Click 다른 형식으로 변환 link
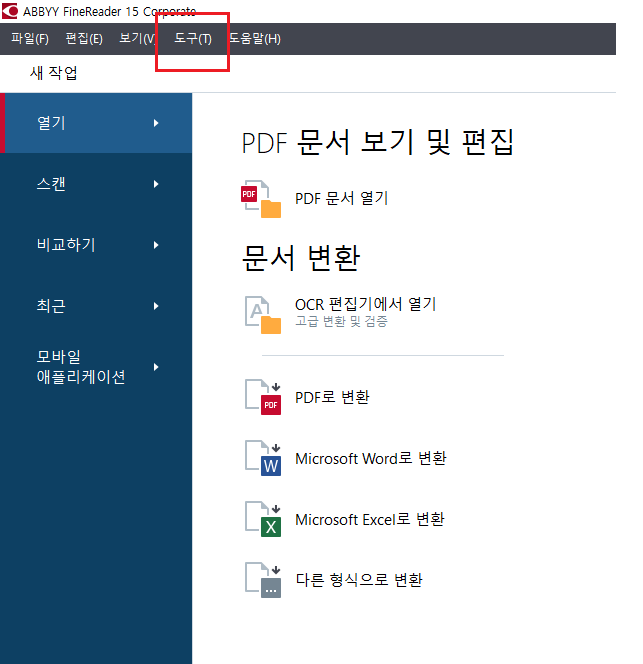This screenshot has height=664, width=643. pos(359,580)
